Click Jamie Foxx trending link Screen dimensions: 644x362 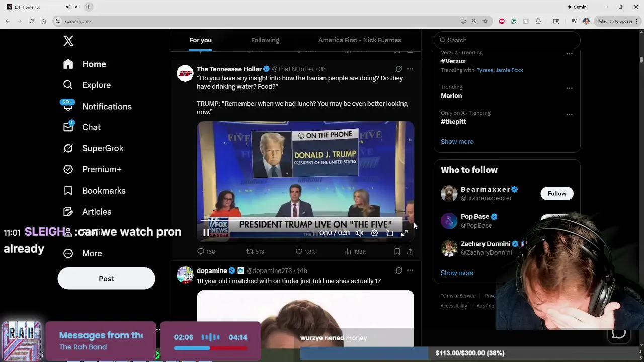pyautogui.click(x=509, y=70)
